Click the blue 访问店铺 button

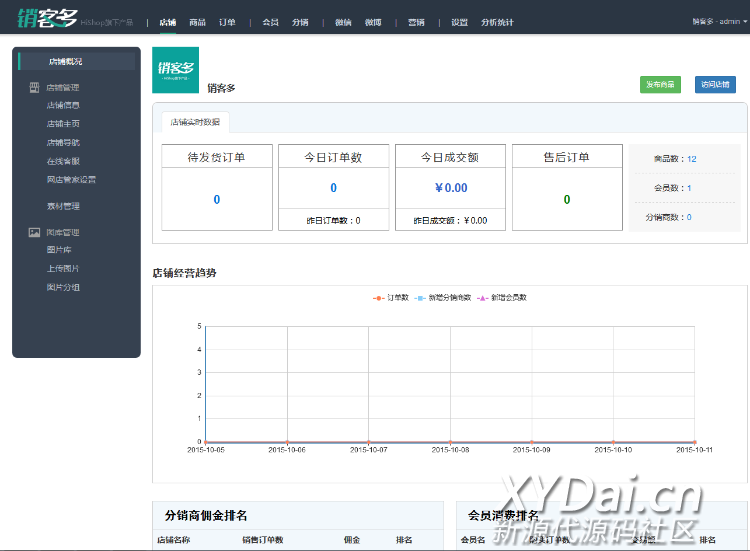[715, 85]
